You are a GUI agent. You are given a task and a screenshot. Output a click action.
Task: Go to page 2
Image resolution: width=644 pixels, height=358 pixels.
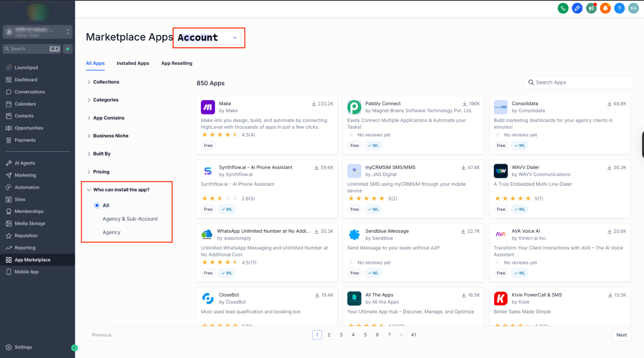click(x=329, y=335)
